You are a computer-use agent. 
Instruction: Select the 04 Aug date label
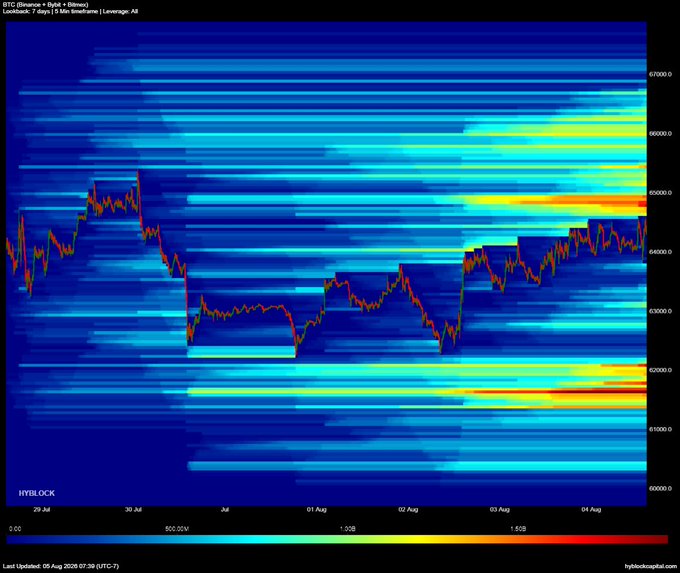tap(591, 510)
